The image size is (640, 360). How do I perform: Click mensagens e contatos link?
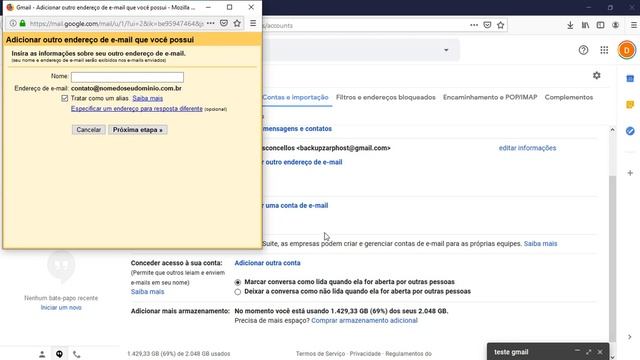coord(297,129)
